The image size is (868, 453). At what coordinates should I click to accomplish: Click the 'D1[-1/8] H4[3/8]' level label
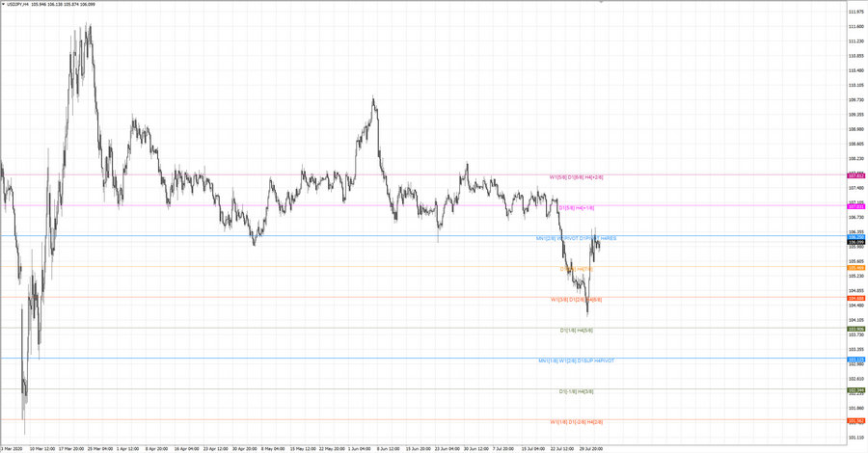[x=577, y=391]
